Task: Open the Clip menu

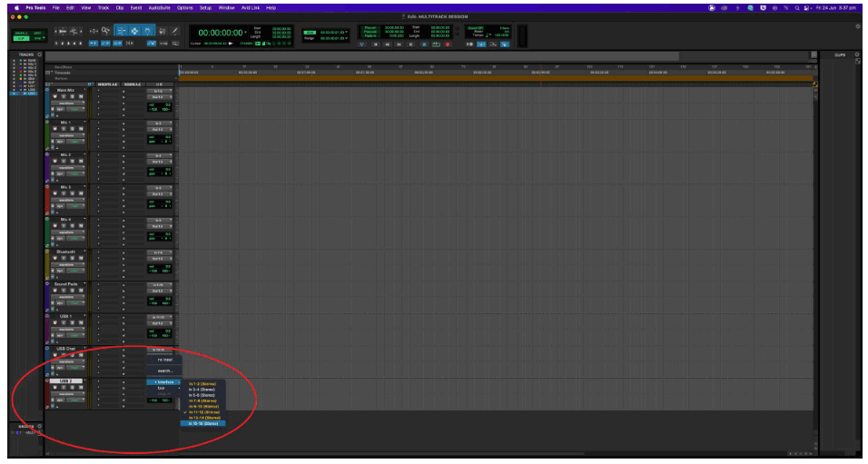Action: pyautogui.click(x=120, y=8)
